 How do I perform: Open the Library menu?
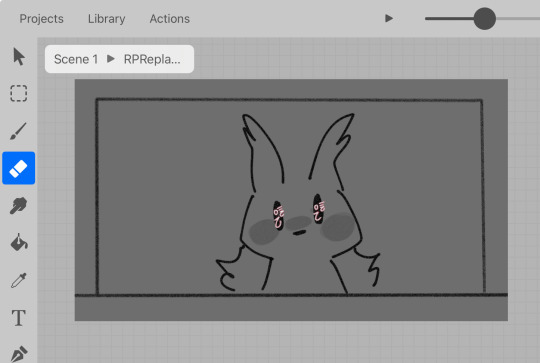(106, 19)
